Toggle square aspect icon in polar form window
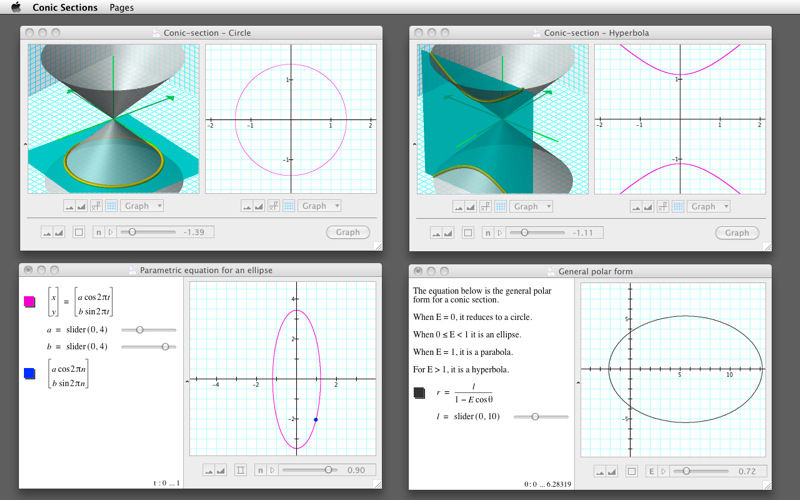800x500 pixels. point(632,471)
